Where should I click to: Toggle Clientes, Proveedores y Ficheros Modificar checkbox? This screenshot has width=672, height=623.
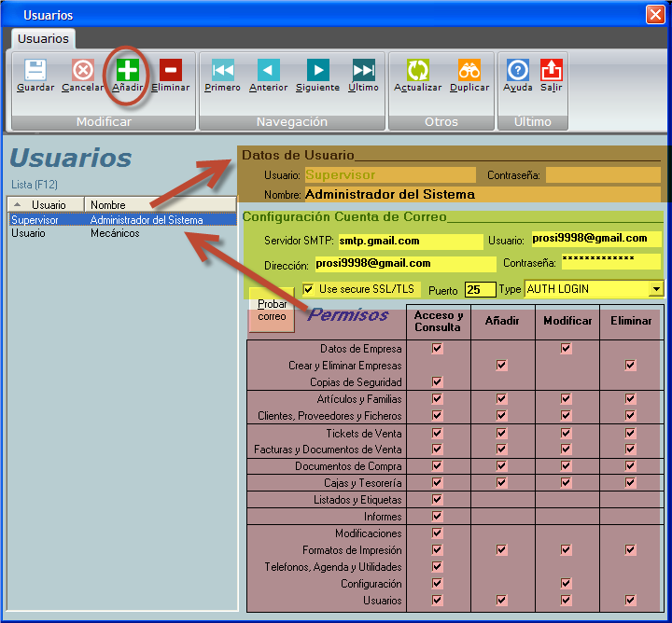(566, 415)
